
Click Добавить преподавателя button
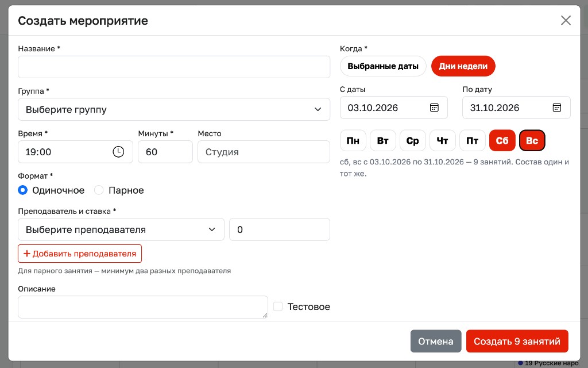80,254
